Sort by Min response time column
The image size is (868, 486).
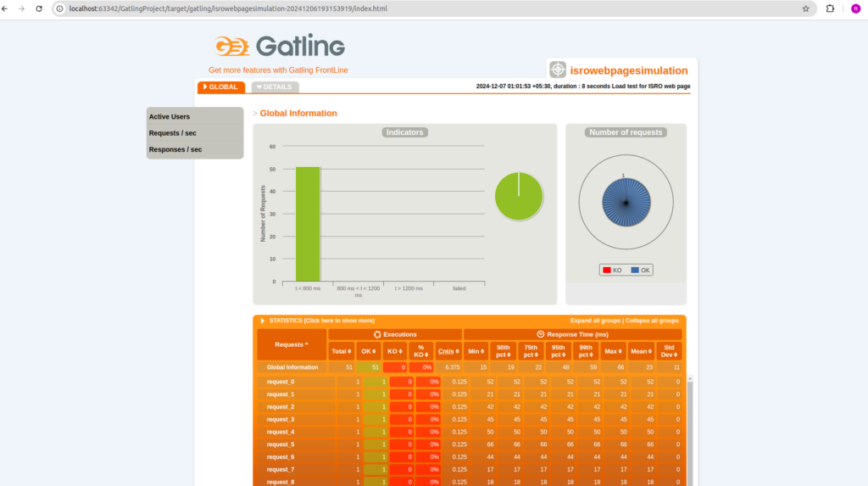[x=476, y=351]
